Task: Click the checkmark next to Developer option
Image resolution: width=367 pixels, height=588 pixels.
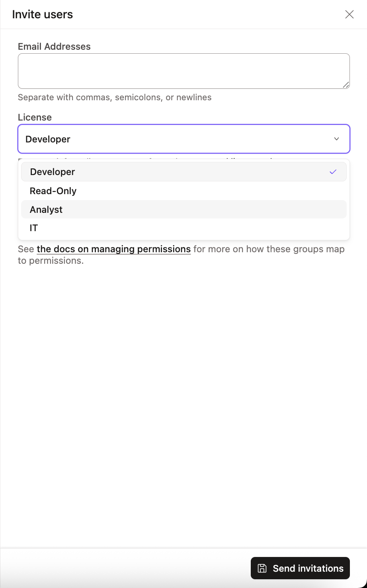Action: coord(333,171)
